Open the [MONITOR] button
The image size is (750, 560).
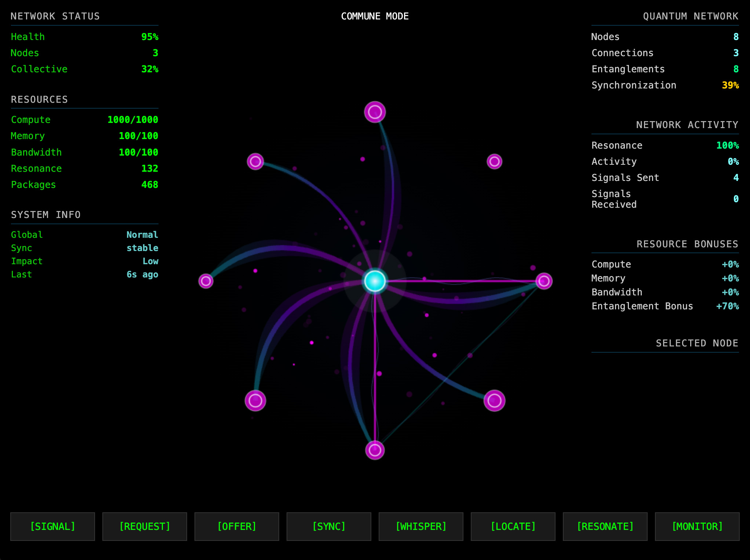[697, 526]
